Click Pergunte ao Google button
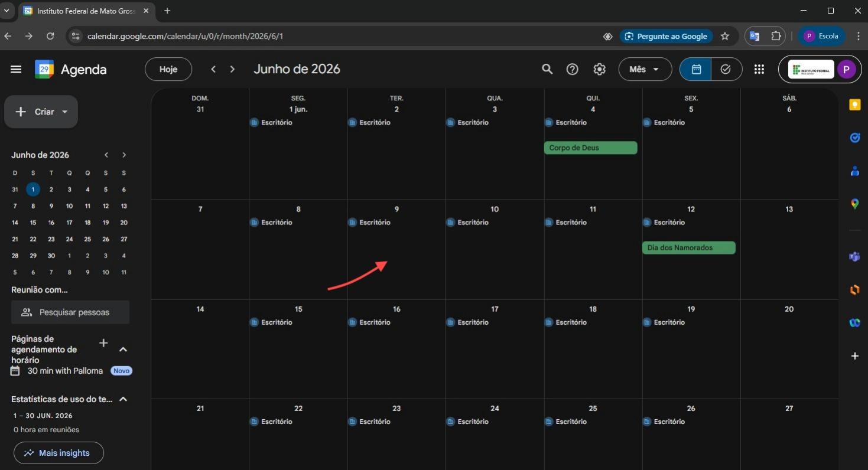868x470 pixels. pos(666,36)
